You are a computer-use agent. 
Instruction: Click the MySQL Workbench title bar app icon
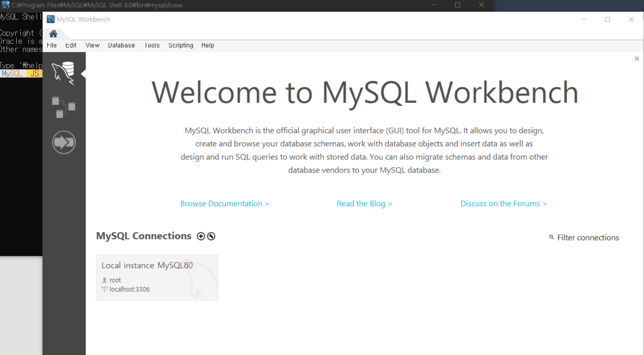click(x=51, y=19)
